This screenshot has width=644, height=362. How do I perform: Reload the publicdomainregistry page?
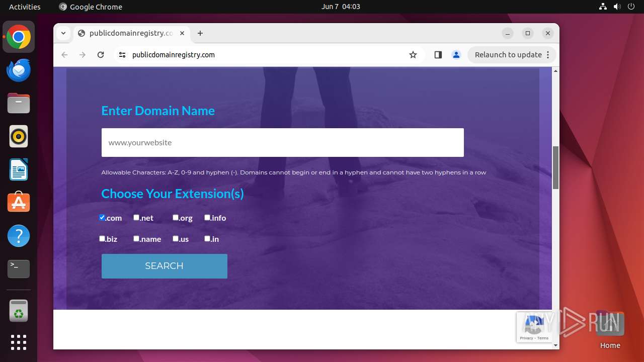(x=101, y=55)
